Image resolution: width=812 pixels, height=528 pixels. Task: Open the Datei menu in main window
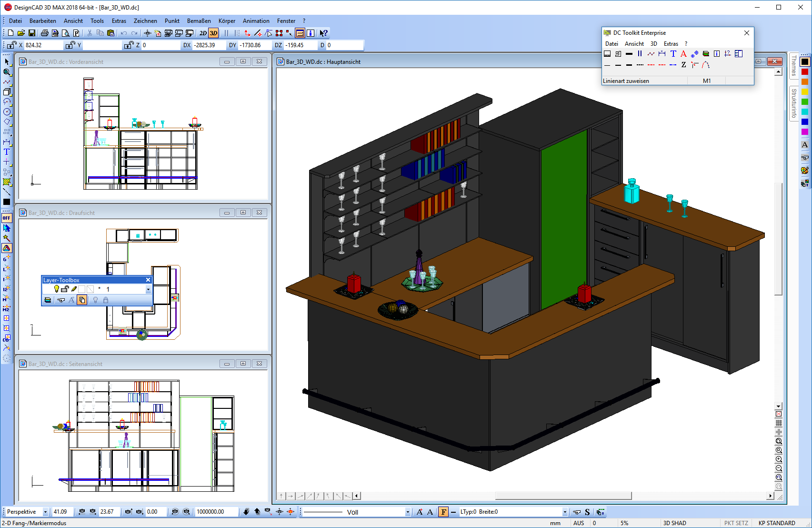click(x=15, y=21)
